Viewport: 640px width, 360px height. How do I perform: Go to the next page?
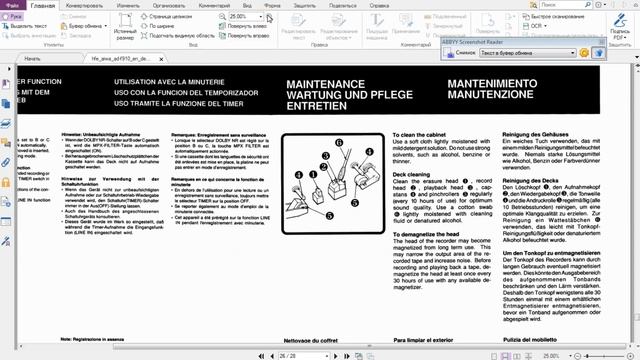pos(336,356)
